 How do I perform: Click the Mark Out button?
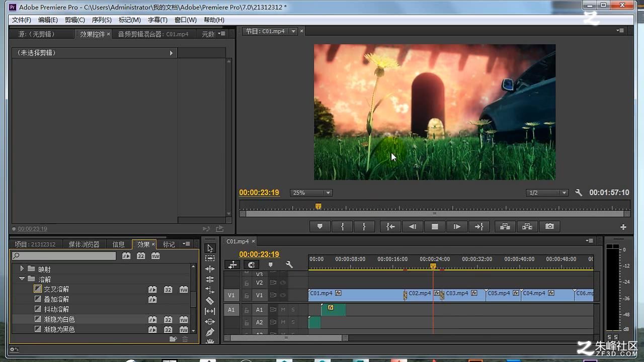click(x=364, y=227)
